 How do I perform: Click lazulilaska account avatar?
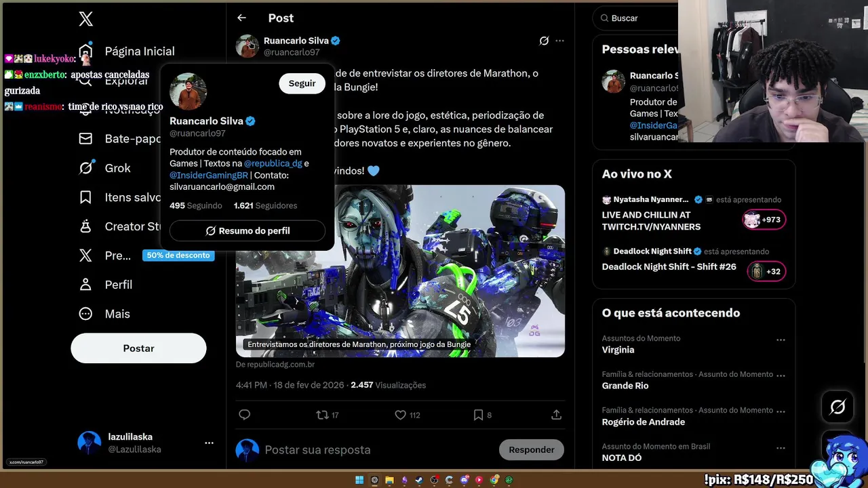(x=90, y=443)
